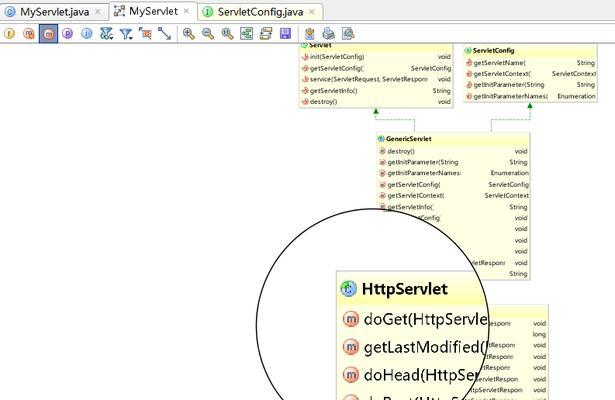Toggle Show Properties in diagram toolbar

67,34
